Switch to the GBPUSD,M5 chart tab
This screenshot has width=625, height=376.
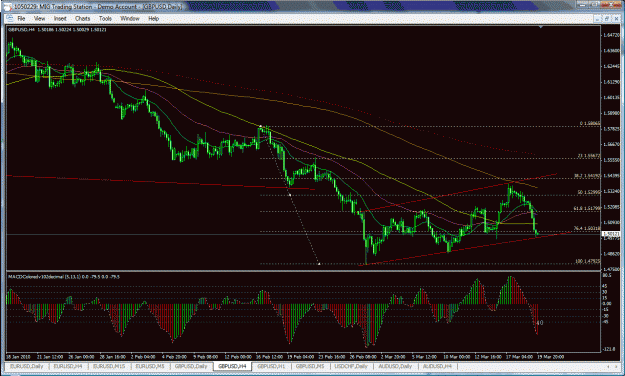click(310, 366)
